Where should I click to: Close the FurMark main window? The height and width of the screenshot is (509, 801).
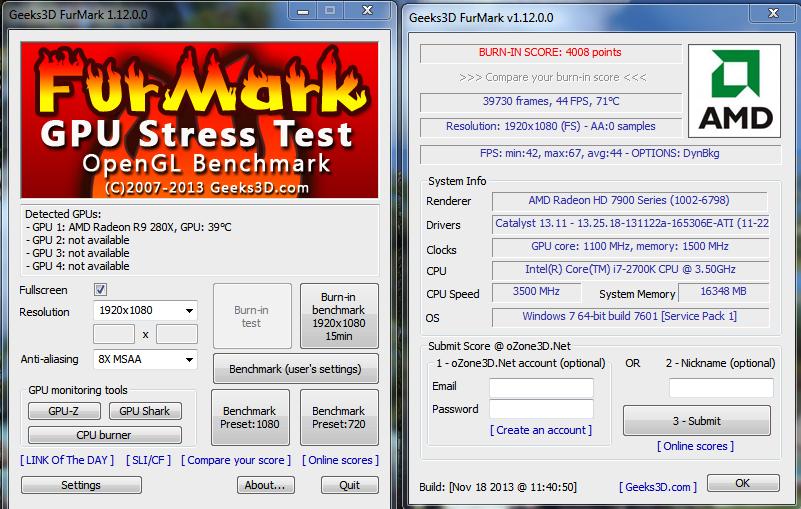click(x=368, y=11)
